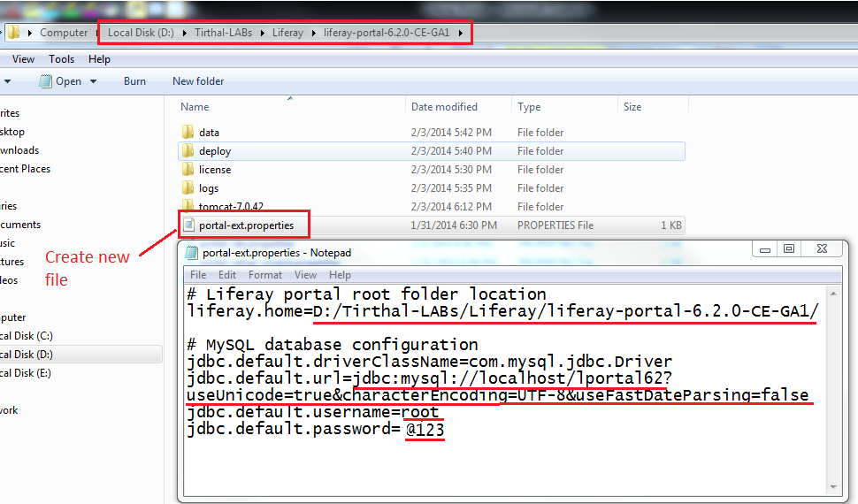Select the license folder name

(215, 170)
